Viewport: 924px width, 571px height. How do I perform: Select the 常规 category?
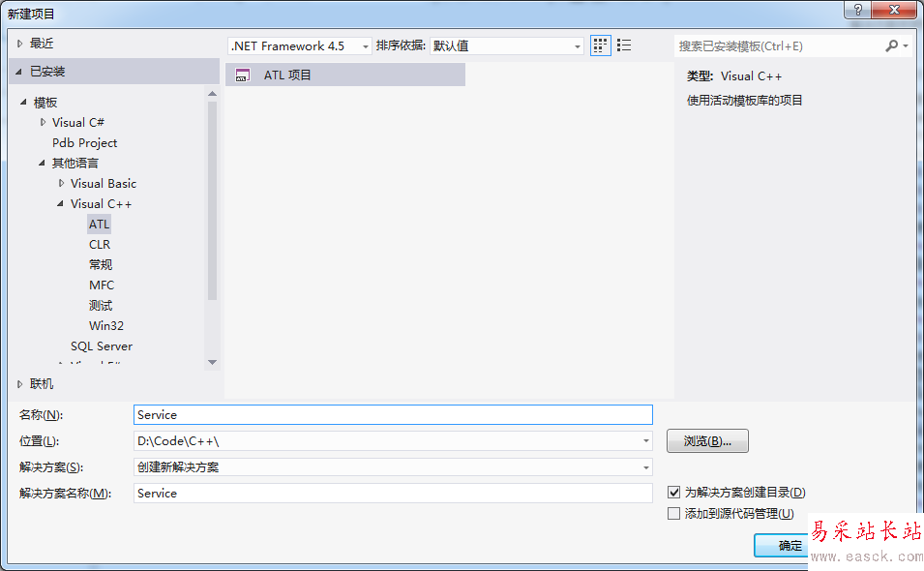(101, 264)
